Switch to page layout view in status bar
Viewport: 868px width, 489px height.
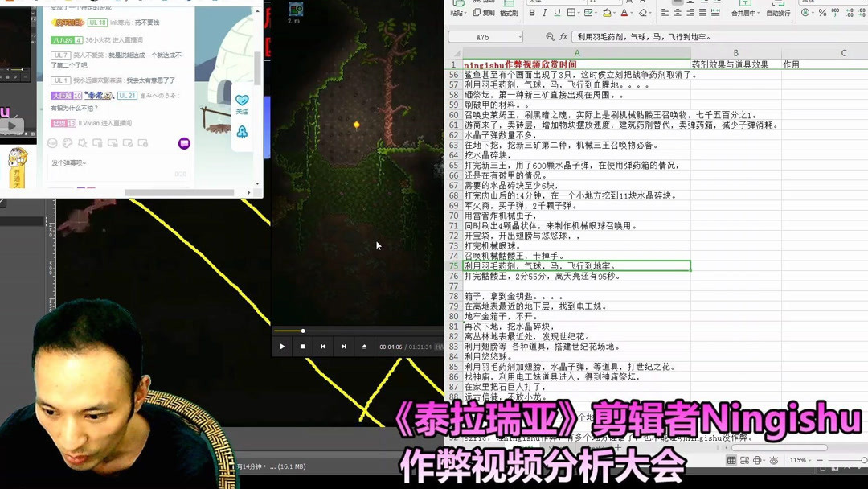click(744, 460)
